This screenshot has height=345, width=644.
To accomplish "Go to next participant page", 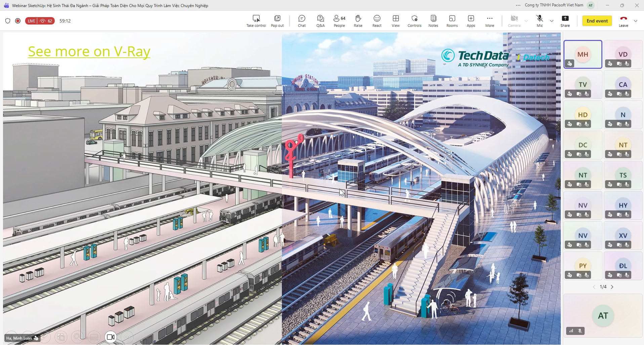I will pos(612,287).
